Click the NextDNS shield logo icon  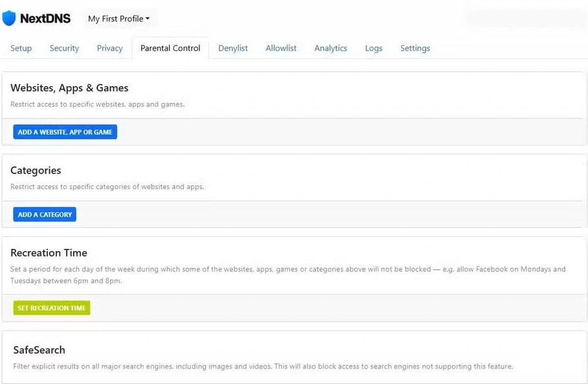pos(8,18)
